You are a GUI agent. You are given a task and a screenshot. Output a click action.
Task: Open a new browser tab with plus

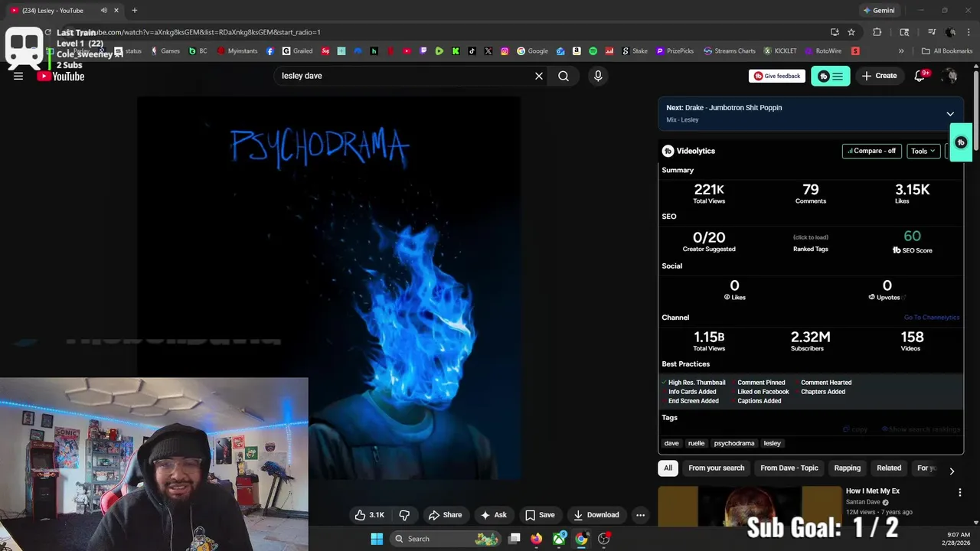coord(135,11)
